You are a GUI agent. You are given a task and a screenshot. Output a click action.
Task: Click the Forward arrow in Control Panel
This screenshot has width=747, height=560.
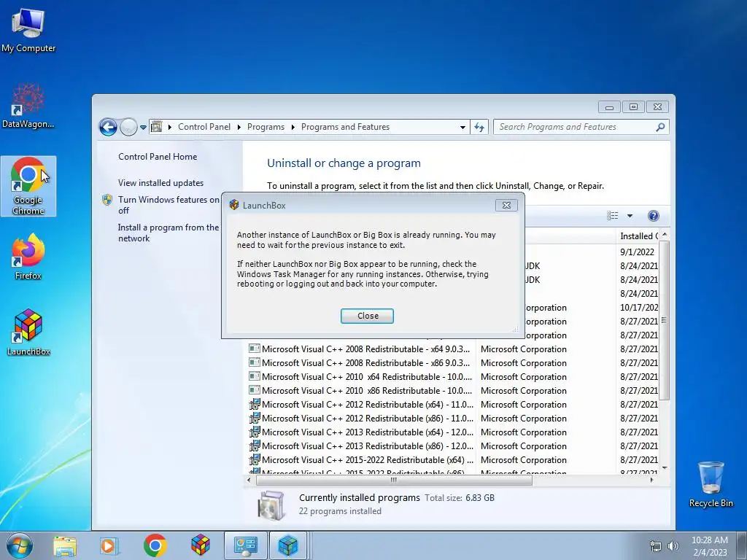pyautogui.click(x=128, y=127)
